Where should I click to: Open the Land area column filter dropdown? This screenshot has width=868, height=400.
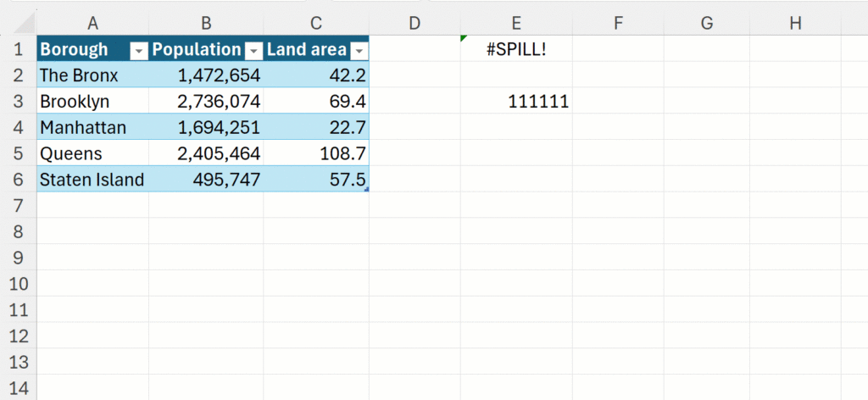coord(359,52)
